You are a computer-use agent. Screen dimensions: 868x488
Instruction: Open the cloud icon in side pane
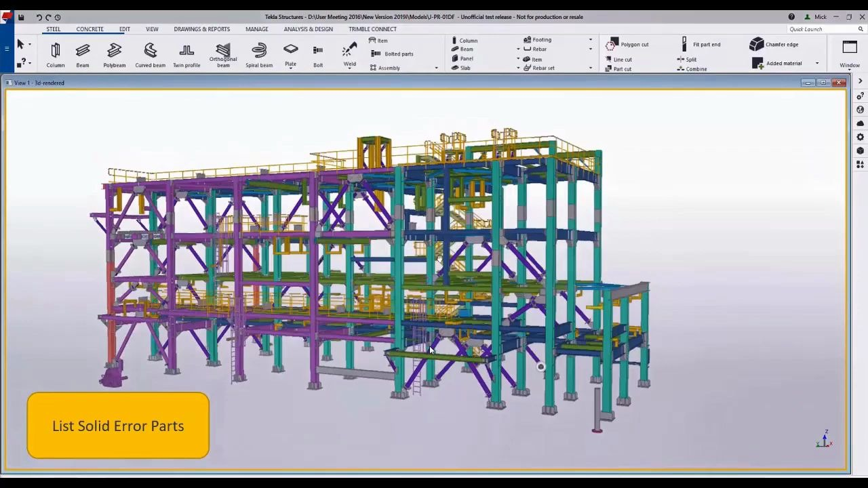click(861, 123)
